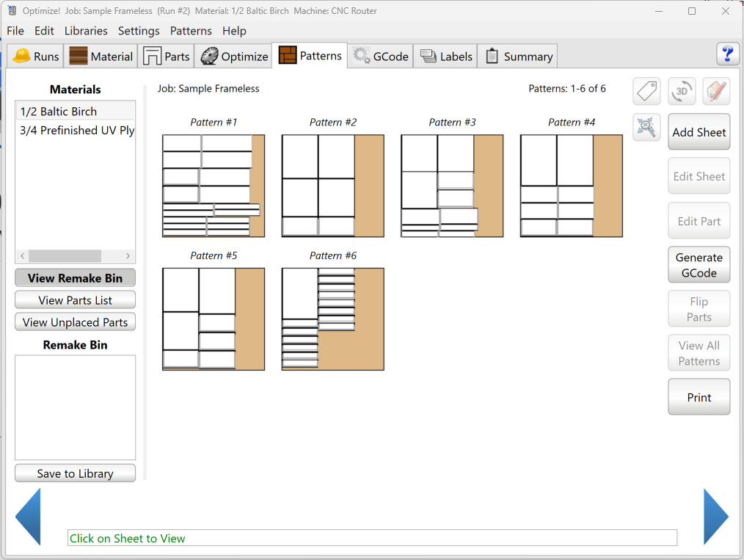Screen dimensions: 744x560
Task: Open the Pattern #3 sheet thumbnail
Action: 452,186
